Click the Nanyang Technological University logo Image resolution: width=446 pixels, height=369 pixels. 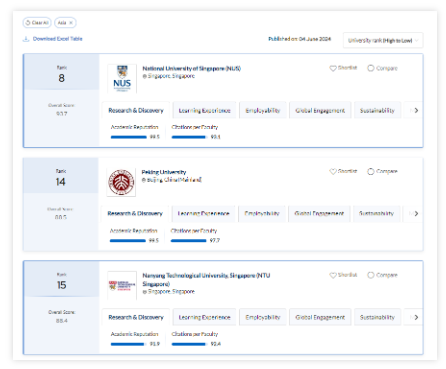coord(122,286)
